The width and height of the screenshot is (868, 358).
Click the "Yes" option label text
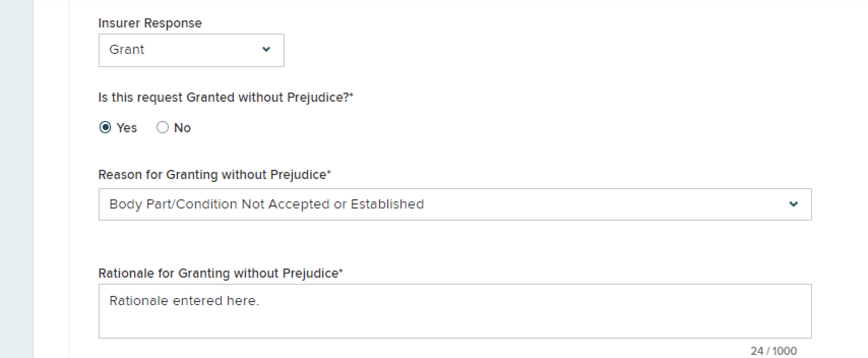click(x=127, y=128)
